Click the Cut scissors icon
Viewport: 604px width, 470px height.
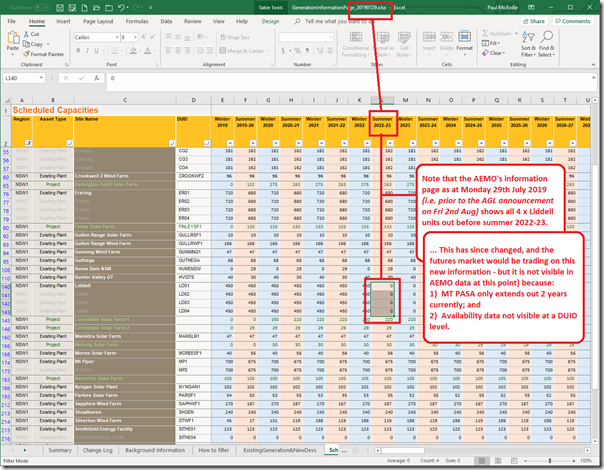26,34
